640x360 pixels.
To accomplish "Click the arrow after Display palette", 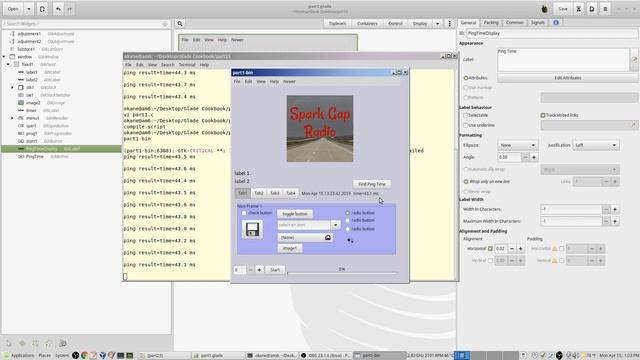I will pyautogui.click(x=438, y=24).
